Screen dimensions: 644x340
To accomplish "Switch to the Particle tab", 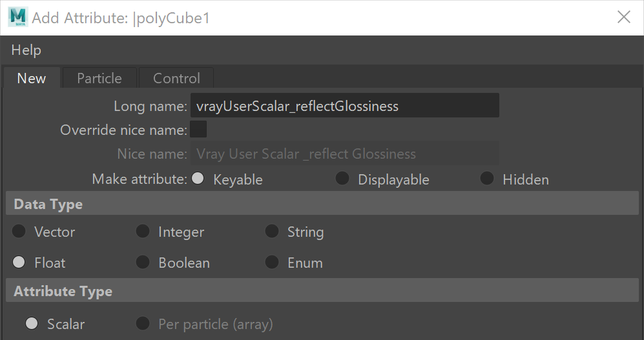I will pyautogui.click(x=99, y=78).
